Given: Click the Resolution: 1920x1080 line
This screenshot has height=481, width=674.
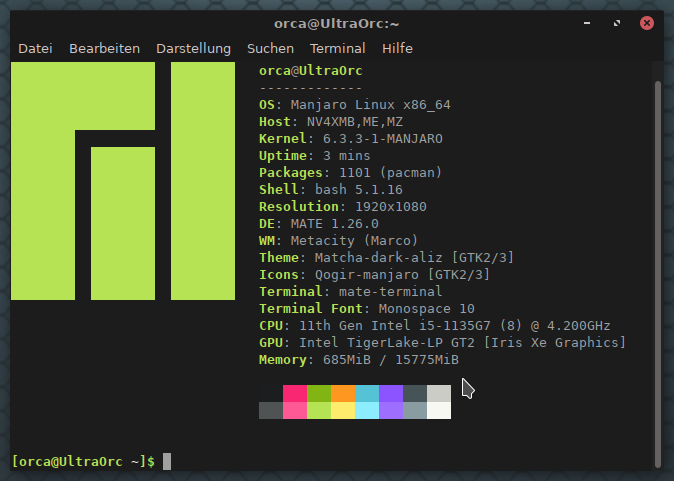Looking at the screenshot, I should [343, 207].
